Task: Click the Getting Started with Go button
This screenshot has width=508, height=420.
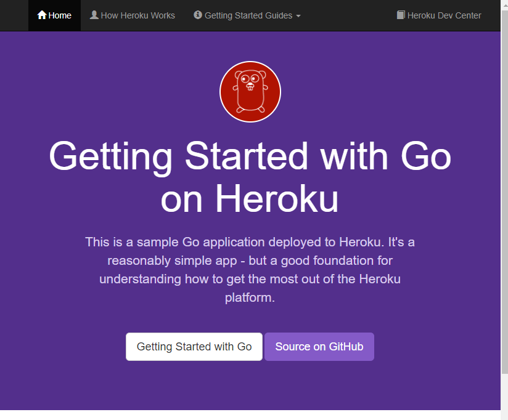Action: (x=194, y=347)
